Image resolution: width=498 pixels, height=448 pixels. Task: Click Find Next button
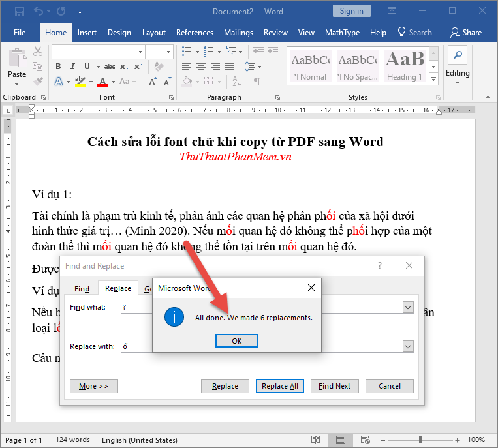[x=334, y=386]
